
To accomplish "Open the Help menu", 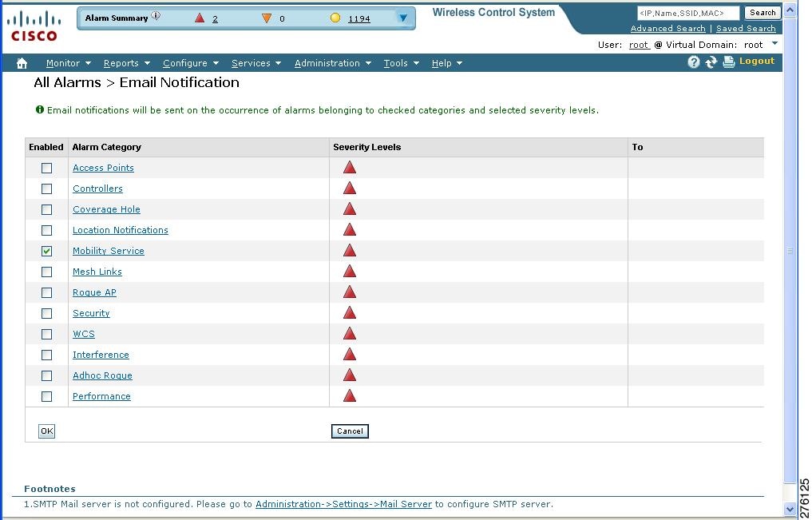I will pyautogui.click(x=447, y=63).
